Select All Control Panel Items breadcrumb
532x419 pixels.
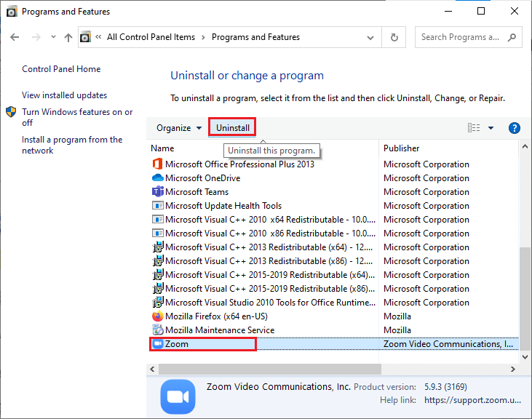(x=151, y=37)
